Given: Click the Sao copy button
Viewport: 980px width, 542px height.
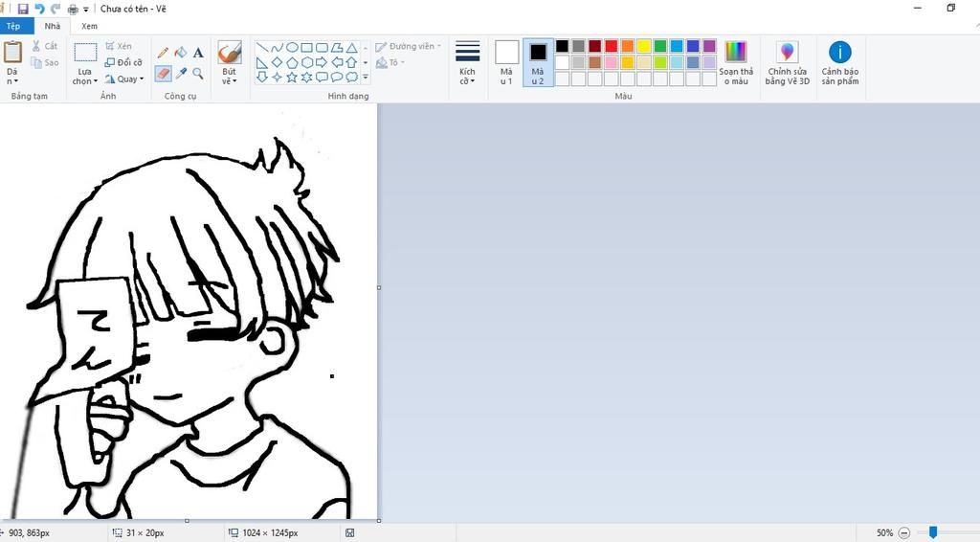Looking at the screenshot, I should [x=45, y=62].
